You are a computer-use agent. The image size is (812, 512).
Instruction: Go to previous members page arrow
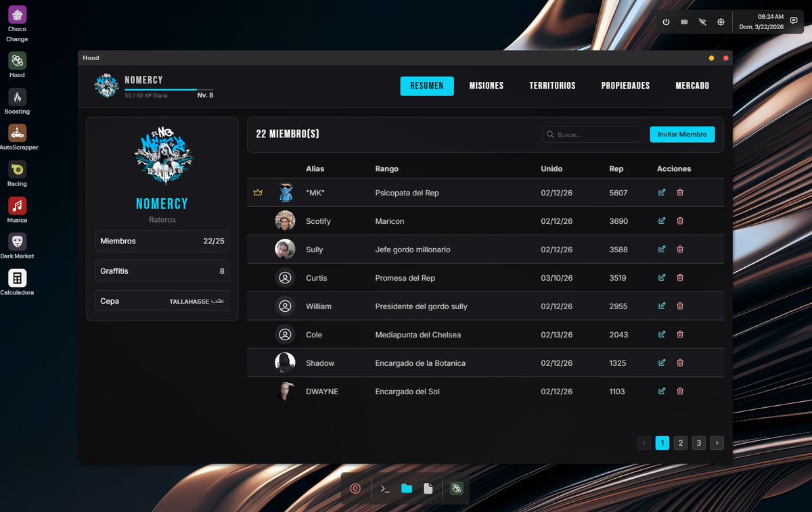(x=644, y=443)
